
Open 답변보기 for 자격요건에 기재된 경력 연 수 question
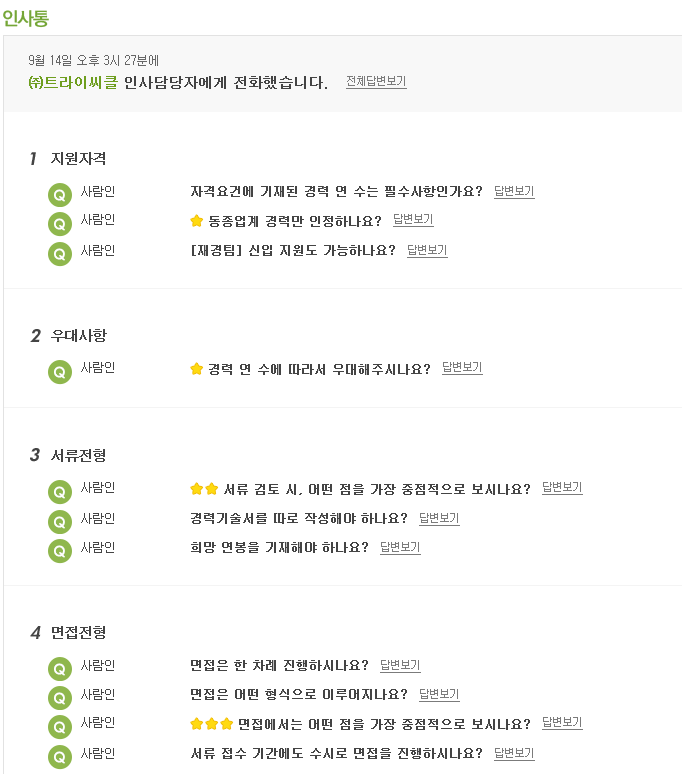pyautogui.click(x=514, y=191)
